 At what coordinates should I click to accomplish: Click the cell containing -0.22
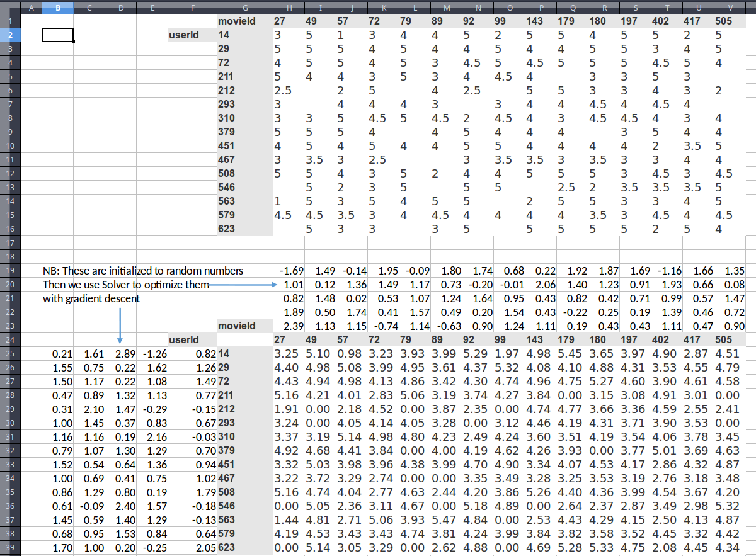point(573,312)
